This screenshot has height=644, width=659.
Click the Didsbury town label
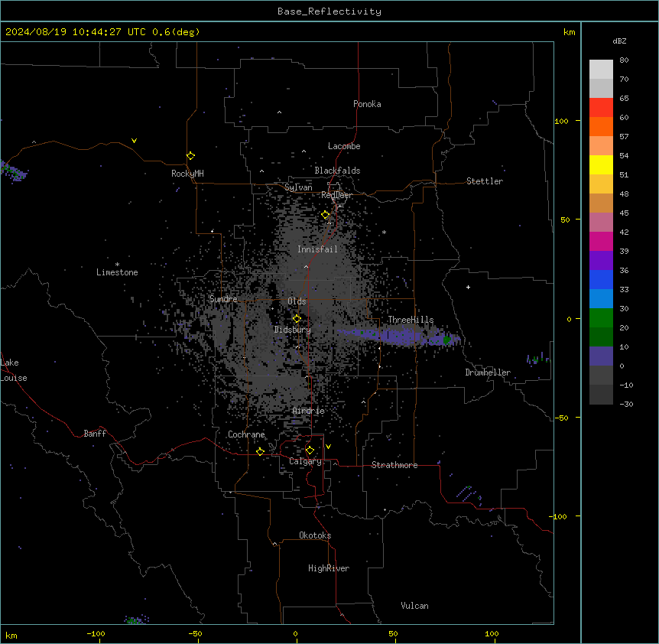tap(292, 330)
